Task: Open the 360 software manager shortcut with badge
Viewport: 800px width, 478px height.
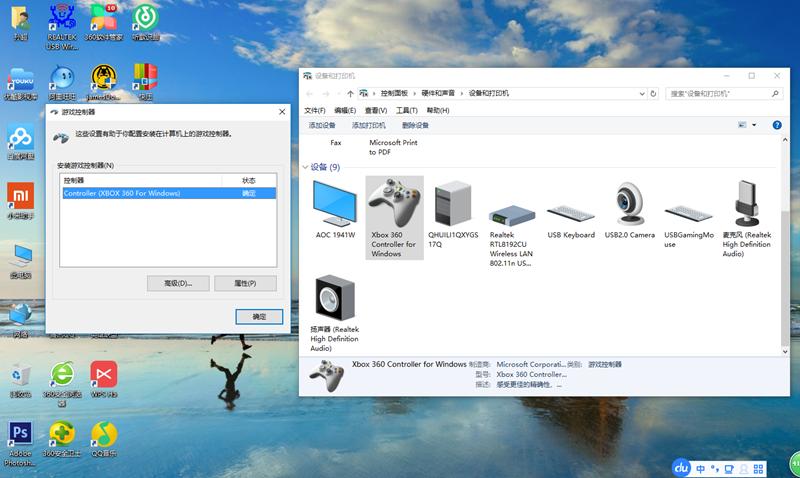Action: (104, 22)
